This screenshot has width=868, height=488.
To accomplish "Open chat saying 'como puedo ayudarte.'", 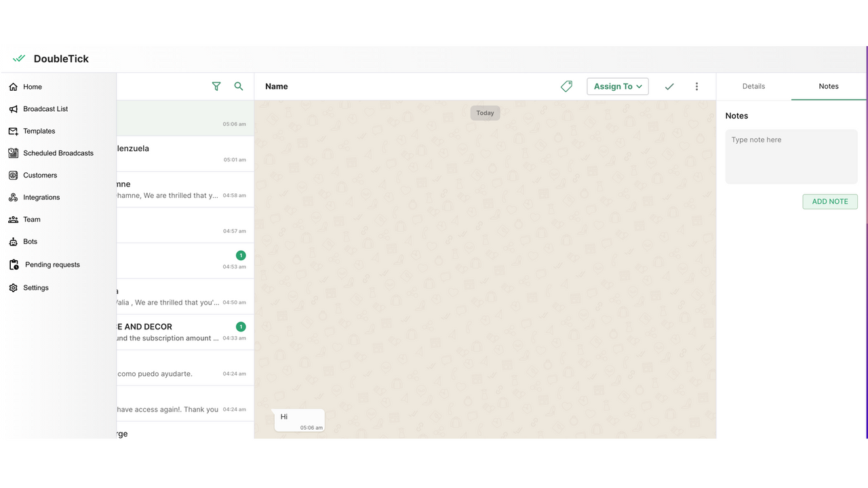I will click(185, 368).
